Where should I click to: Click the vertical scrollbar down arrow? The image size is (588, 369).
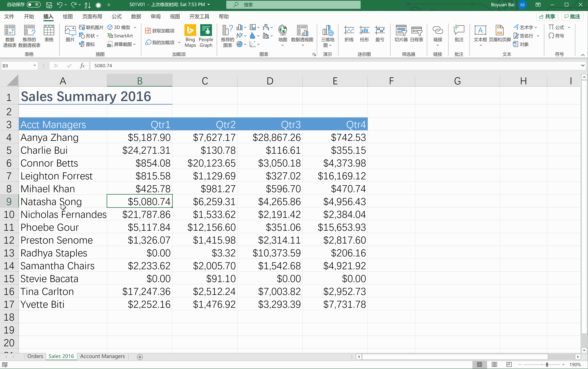(x=584, y=350)
